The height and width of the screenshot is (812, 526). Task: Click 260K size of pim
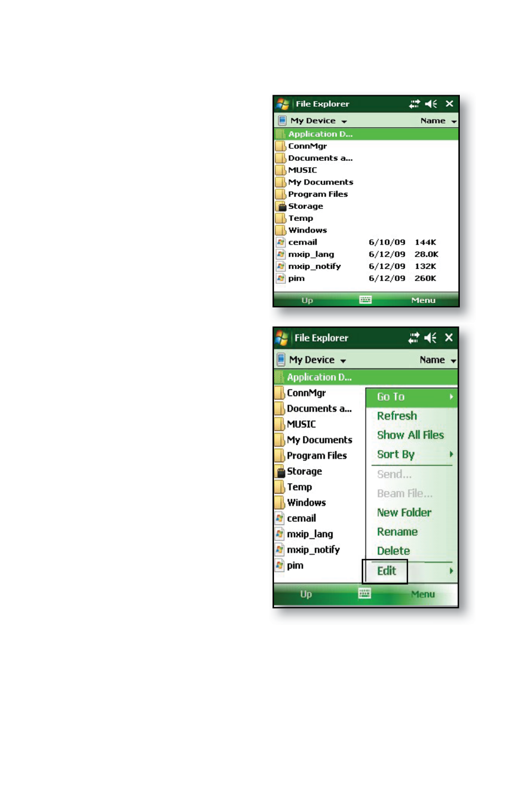coord(426,278)
